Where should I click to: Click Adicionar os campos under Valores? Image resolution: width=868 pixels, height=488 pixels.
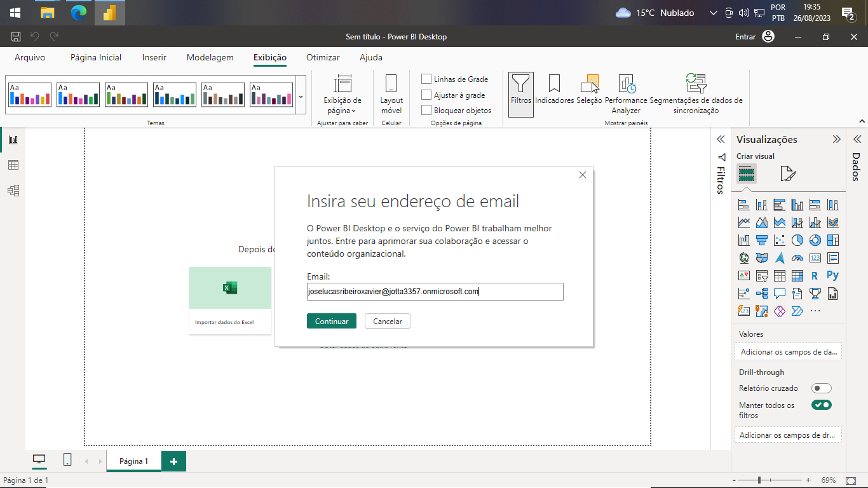pos(788,351)
